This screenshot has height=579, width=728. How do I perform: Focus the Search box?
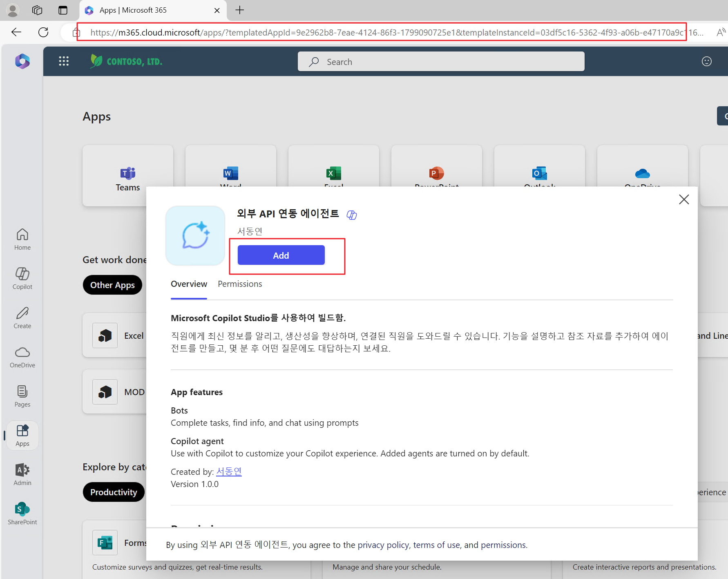441,62
